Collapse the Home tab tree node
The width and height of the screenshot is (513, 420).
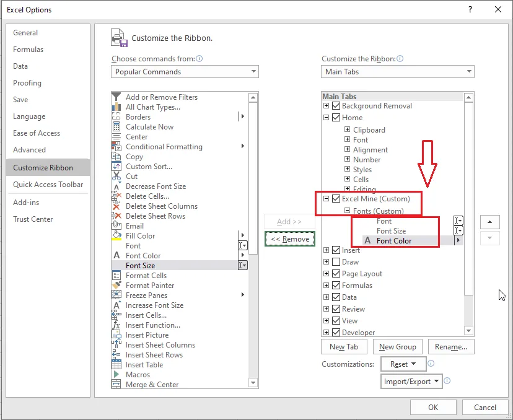[x=326, y=118]
